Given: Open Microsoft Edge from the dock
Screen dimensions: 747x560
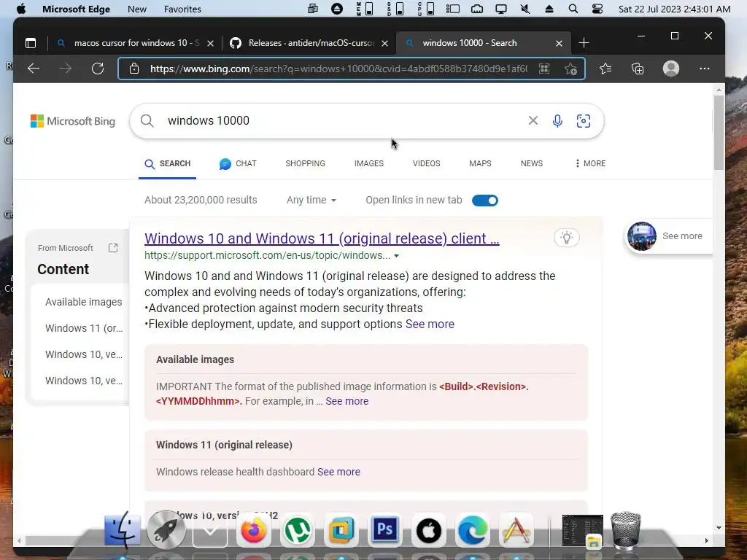Looking at the screenshot, I should [x=473, y=530].
